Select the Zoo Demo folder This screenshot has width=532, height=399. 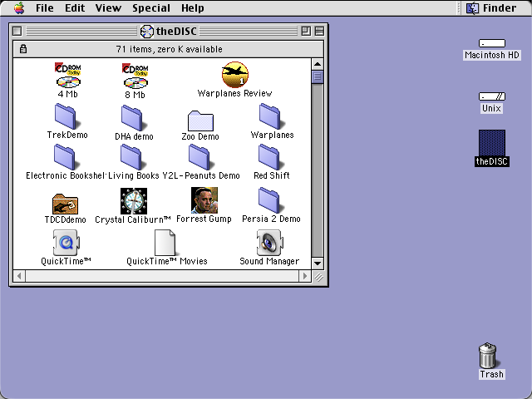click(200, 121)
